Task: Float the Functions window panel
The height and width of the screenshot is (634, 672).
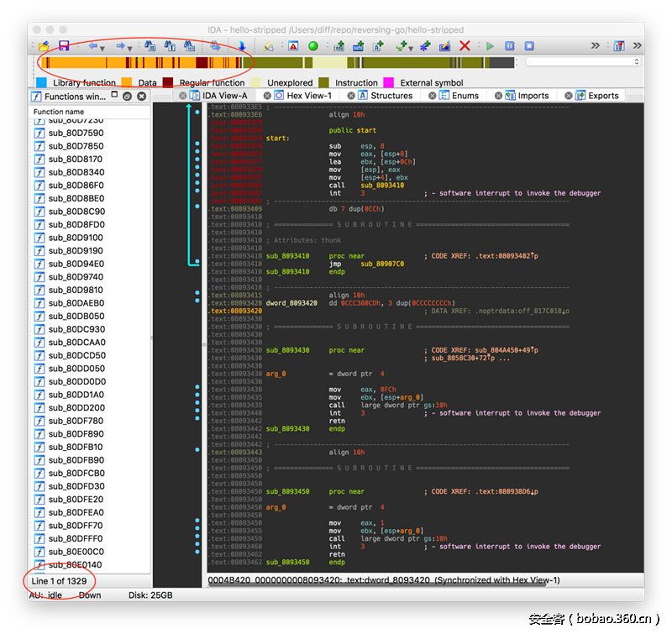Action: pos(127,97)
